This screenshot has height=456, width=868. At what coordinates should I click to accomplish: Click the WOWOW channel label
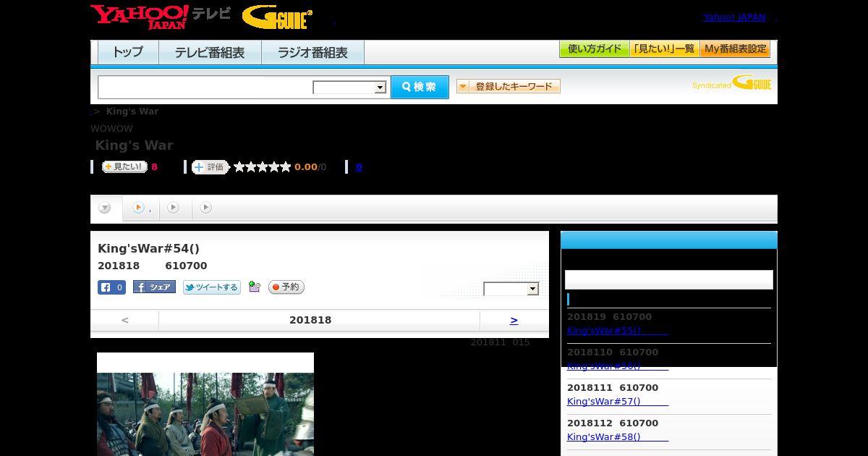(x=111, y=128)
